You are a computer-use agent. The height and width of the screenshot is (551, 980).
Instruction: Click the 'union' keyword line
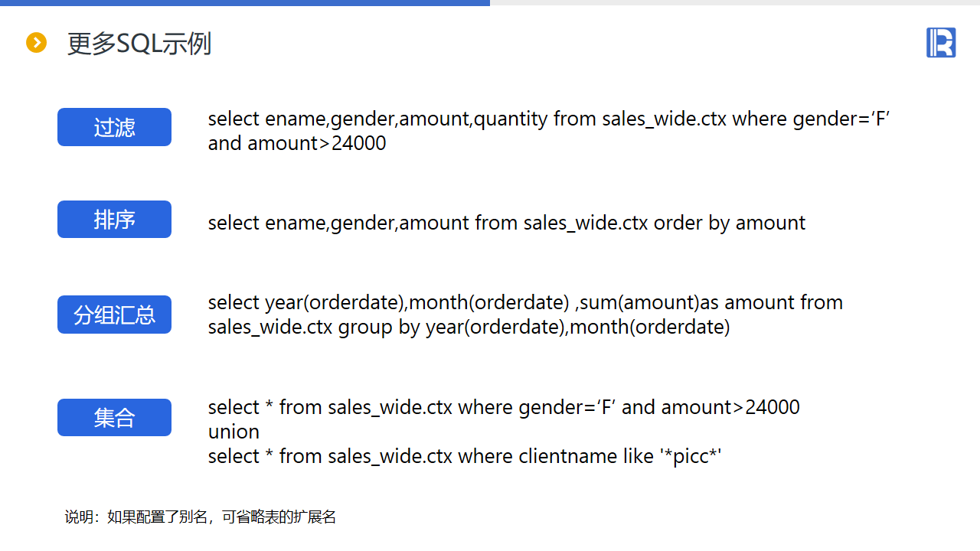click(x=234, y=432)
